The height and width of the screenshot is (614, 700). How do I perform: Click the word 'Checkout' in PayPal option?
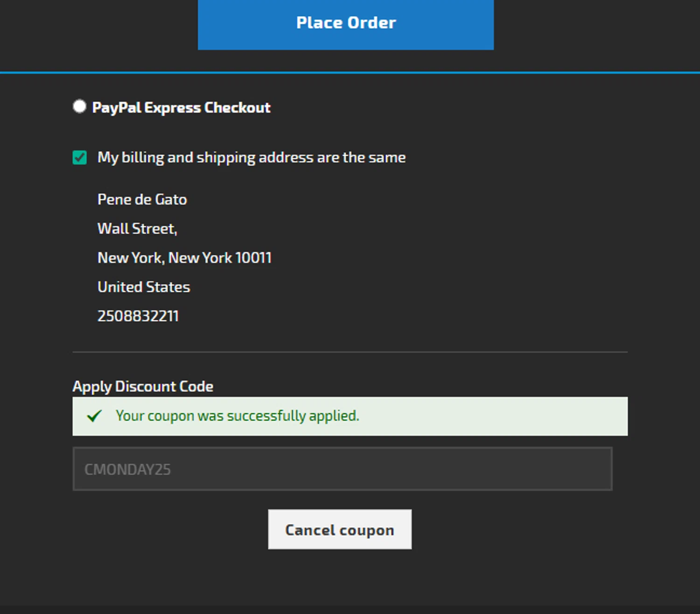pos(237,108)
